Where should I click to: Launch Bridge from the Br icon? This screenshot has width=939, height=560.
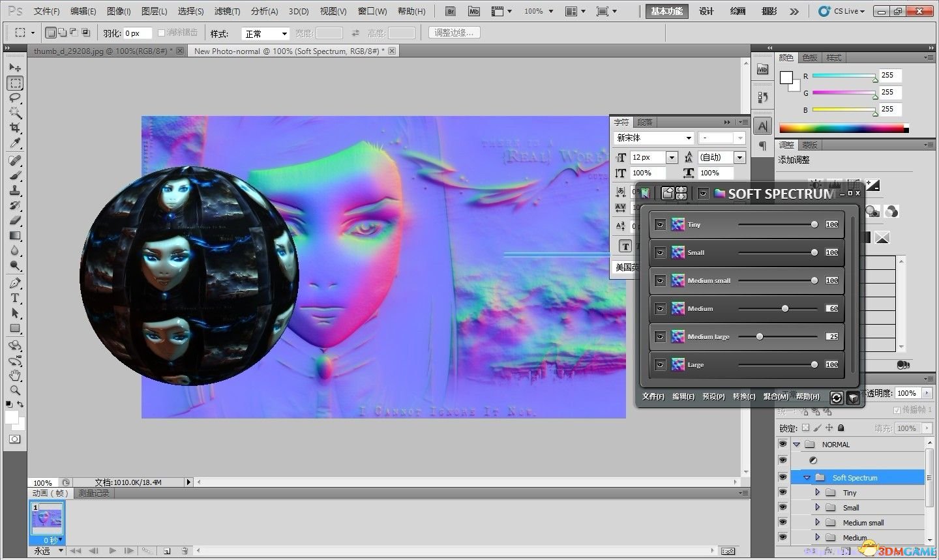point(451,11)
